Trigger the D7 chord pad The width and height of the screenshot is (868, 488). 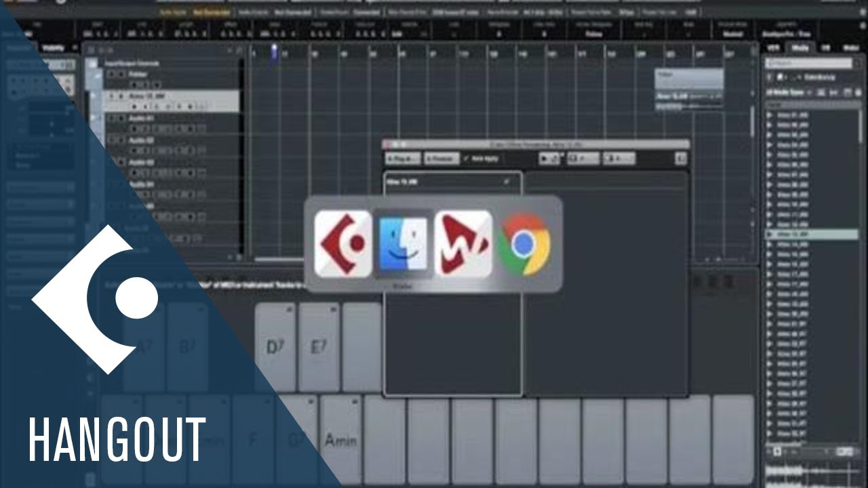[x=276, y=347]
